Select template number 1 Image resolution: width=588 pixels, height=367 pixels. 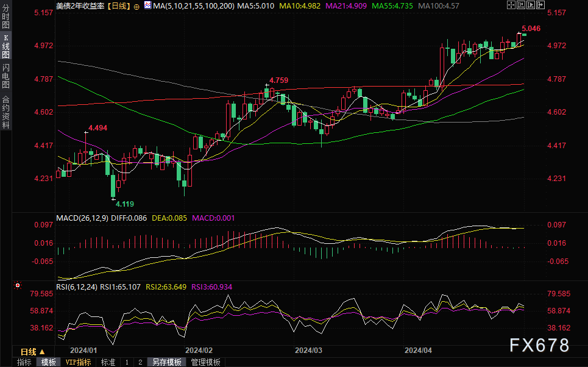pyautogui.click(x=127, y=362)
